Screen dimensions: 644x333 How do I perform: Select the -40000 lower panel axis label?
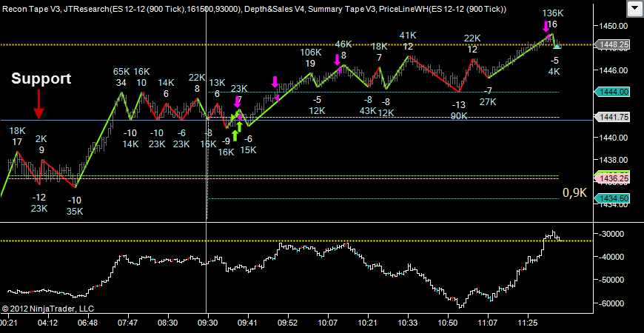click(x=612, y=257)
